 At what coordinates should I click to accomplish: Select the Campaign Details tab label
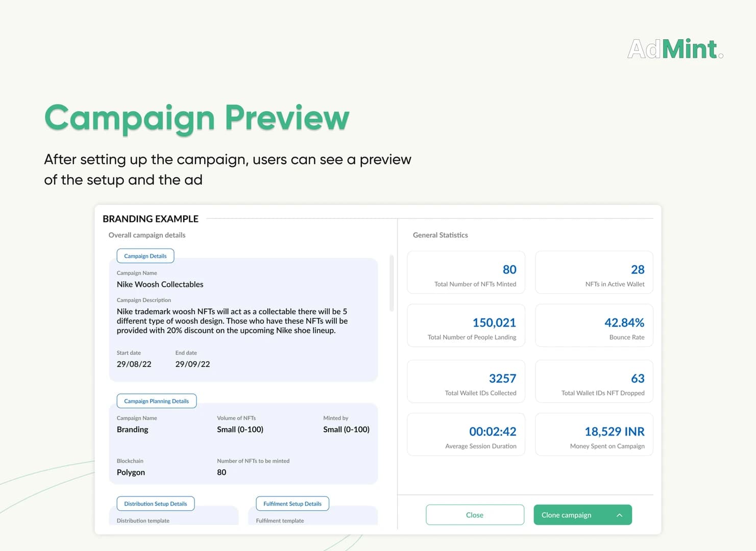tap(145, 256)
